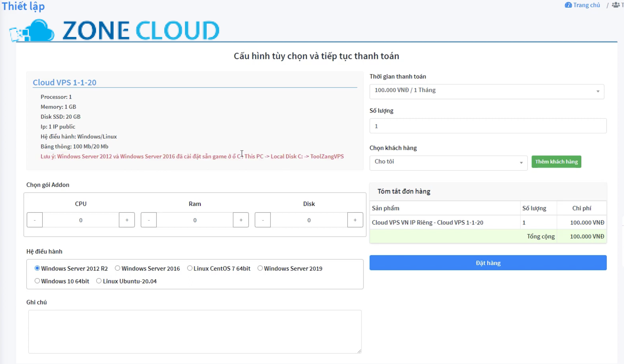Click the textarea resize handle in Ghi chú
This screenshot has height=364, width=624.
359,351
